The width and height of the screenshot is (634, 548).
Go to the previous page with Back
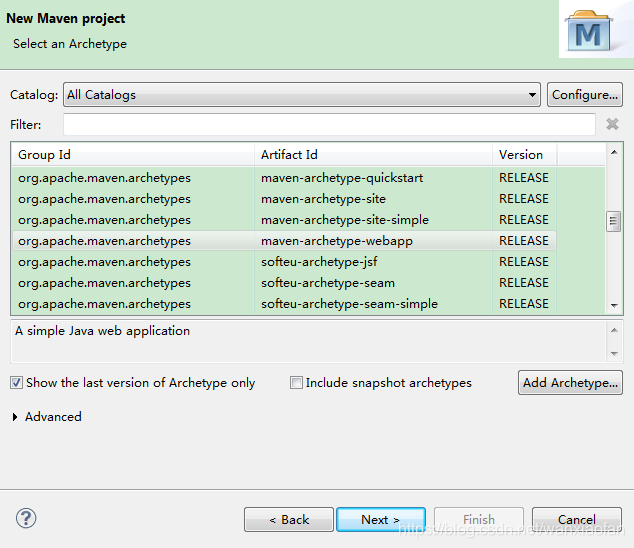(x=289, y=520)
